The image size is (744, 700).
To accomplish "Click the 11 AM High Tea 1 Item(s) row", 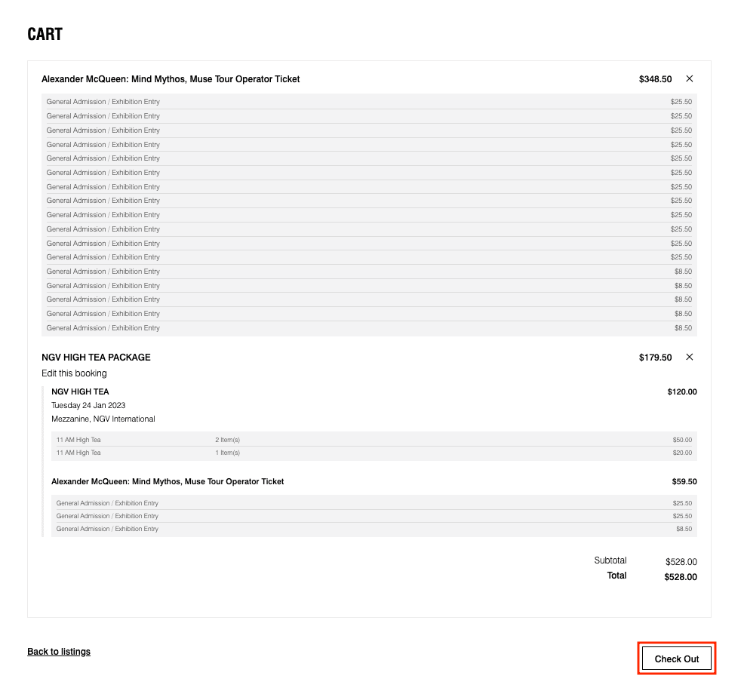I will (x=374, y=453).
